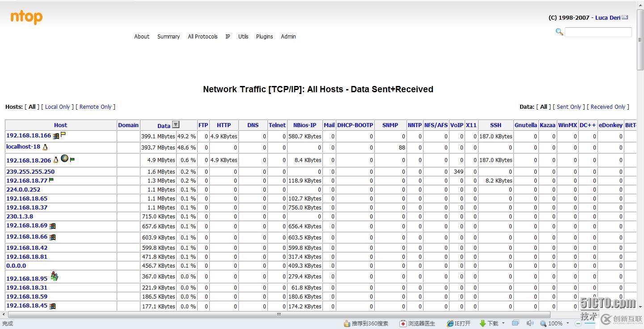Sort table by eDonkey column

pos(610,125)
